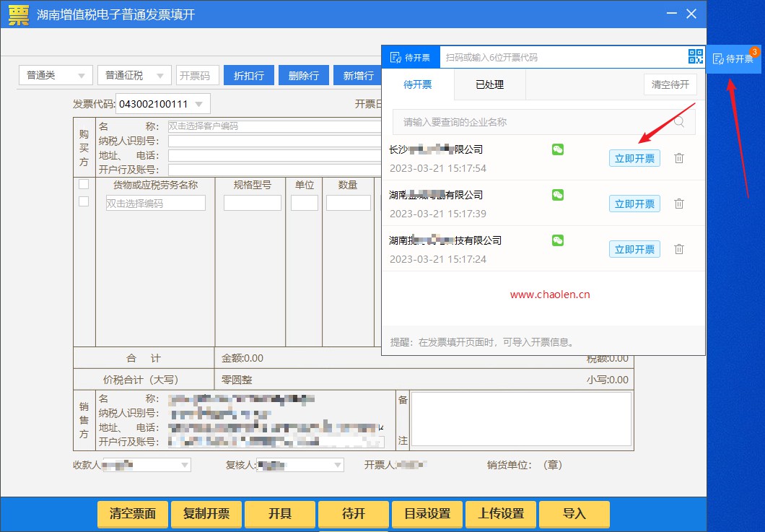The height and width of the screenshot is (532, 765).
Task: Click 立即开票 for 长沙 company
Action: (634, 158)
